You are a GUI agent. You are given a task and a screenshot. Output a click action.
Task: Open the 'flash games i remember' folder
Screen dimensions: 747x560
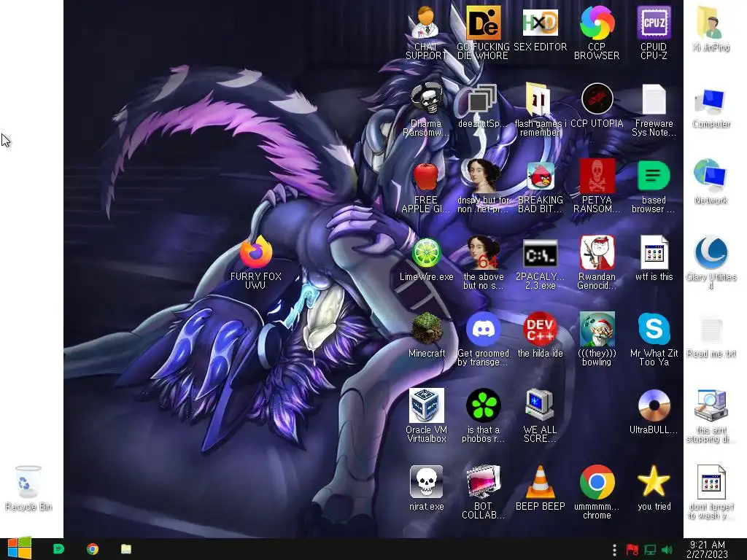click(x=540, y=109)
